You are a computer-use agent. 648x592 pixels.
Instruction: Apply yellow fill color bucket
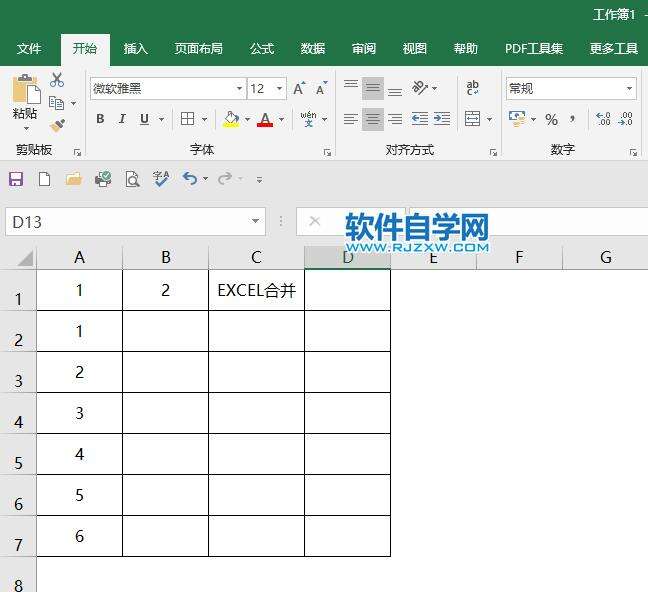pos(231,119)
